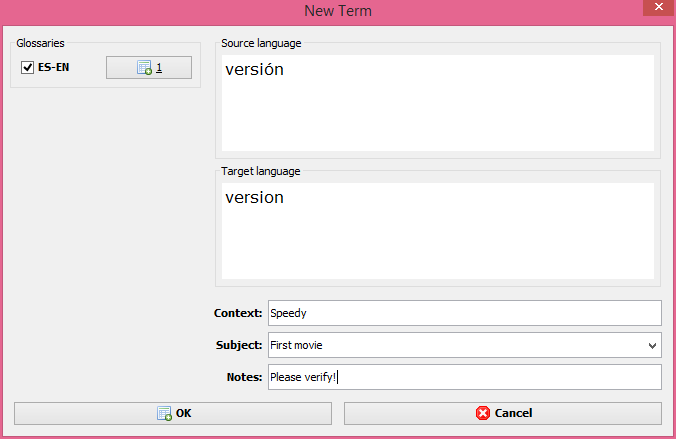Screen dimensions: 676x439
Task: Expand the Subject dropdown arrow
Action: (652, 345)
